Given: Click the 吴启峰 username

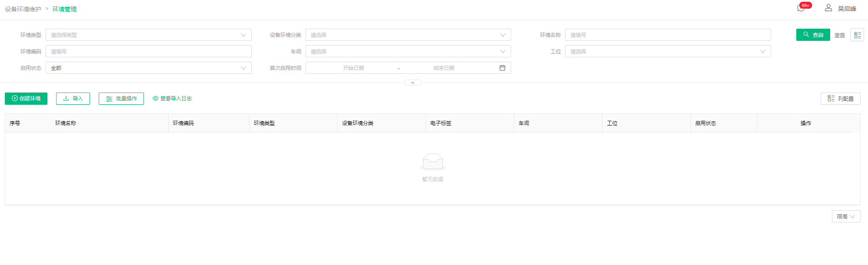Looking at the screenshot, I should pyautogui.click(x=847, y=9).
